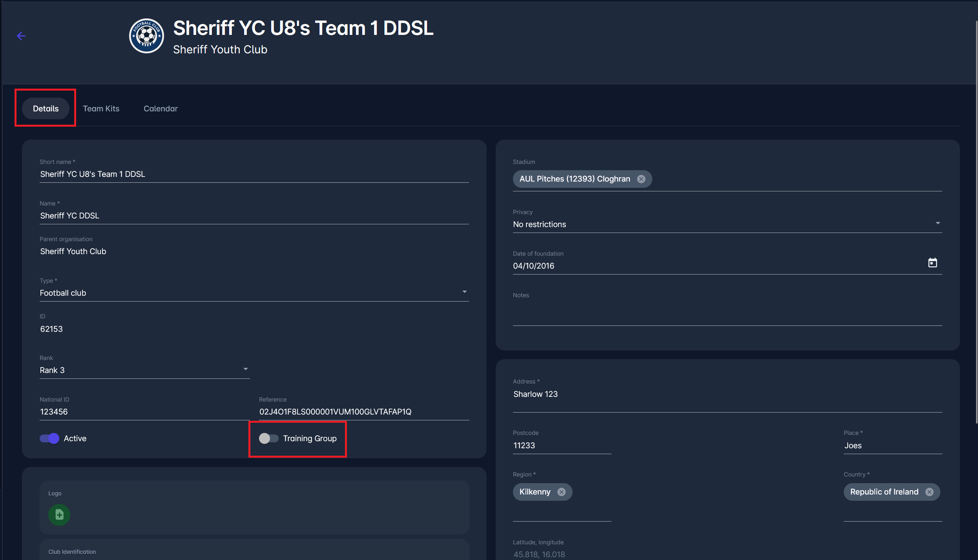
Task: Remove Republic of Ireland country chip
Action: click(x=929, y=492)
